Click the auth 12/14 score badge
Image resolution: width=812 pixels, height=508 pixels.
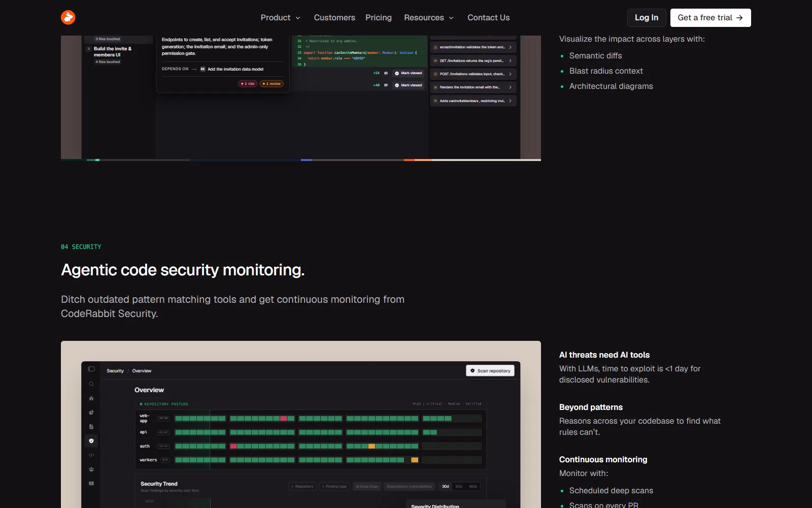point(163,446)
